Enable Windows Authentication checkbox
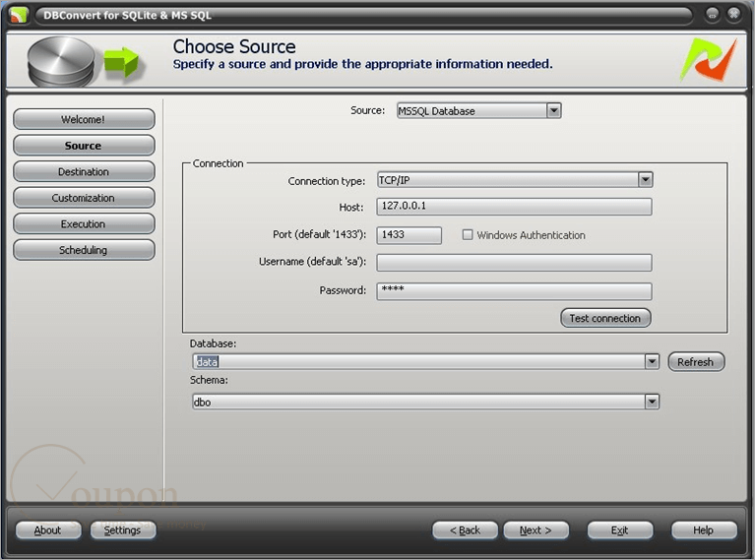Image resolution: width=755 pixels, height=560 pixels. (467, 234)
